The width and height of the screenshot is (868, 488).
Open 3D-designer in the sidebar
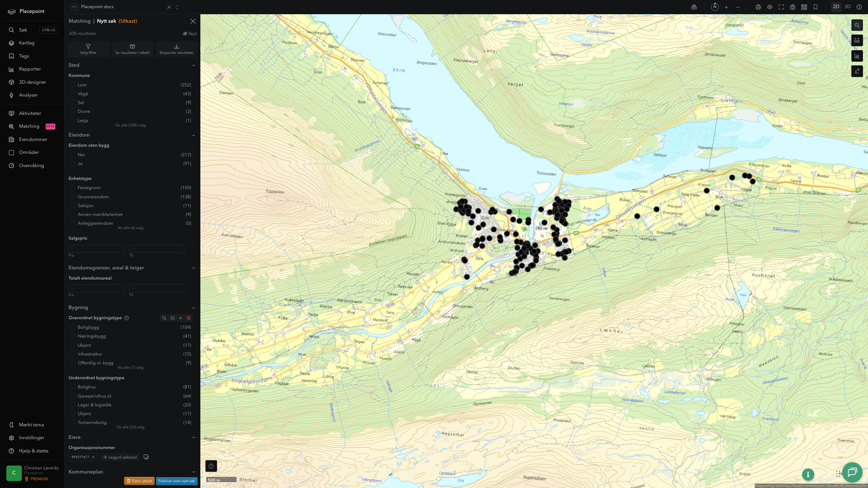tap(33, 82)
